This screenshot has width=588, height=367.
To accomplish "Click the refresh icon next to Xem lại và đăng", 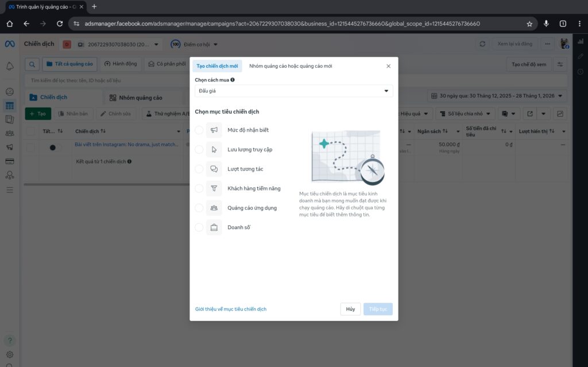I will [x=481, y=43].
